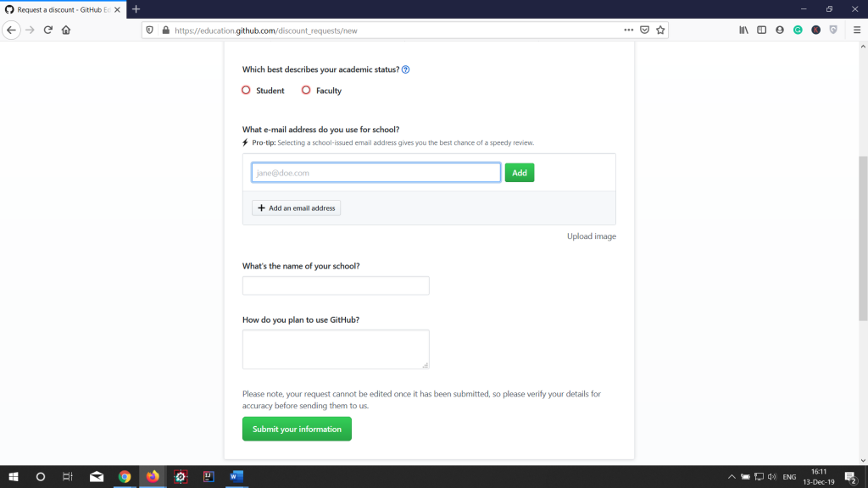868x488 pixels.
Task: Open the Firefox hamburger menu
Action: tap(857, 30)
